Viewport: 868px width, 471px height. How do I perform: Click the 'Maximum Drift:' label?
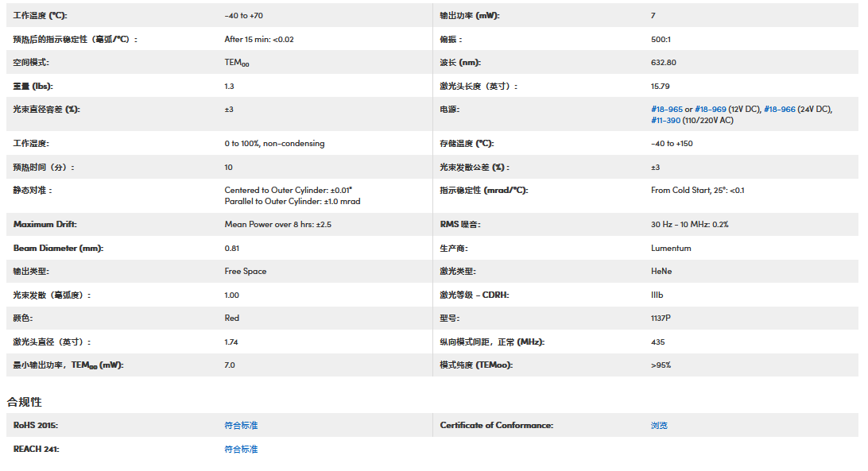click(45, 225)
